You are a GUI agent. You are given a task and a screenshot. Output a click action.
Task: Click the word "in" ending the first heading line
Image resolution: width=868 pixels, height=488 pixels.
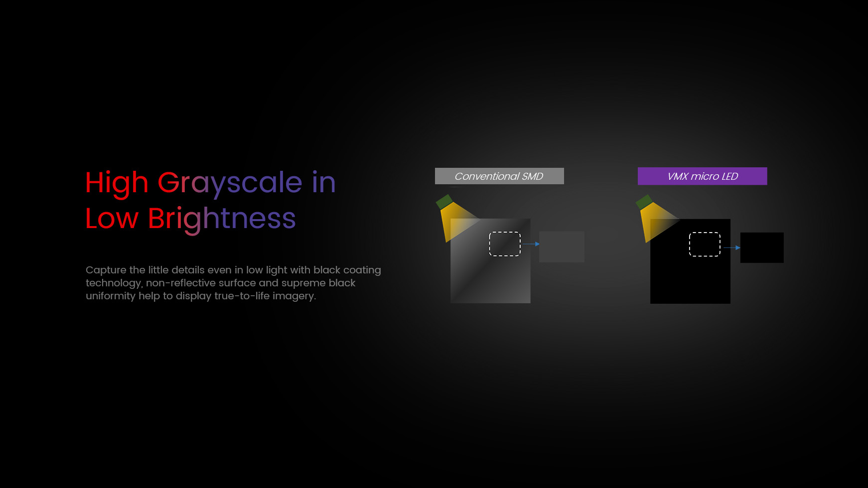[x=324, y=183]
